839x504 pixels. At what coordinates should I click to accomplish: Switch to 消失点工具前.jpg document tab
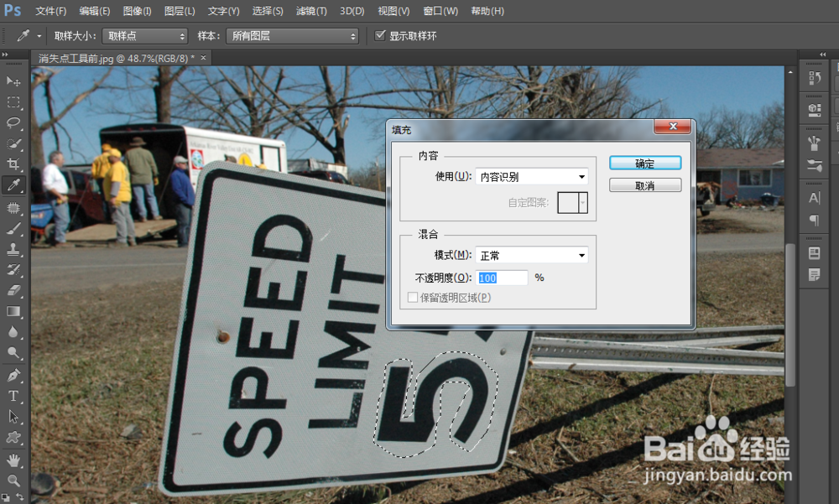(116, 59)
